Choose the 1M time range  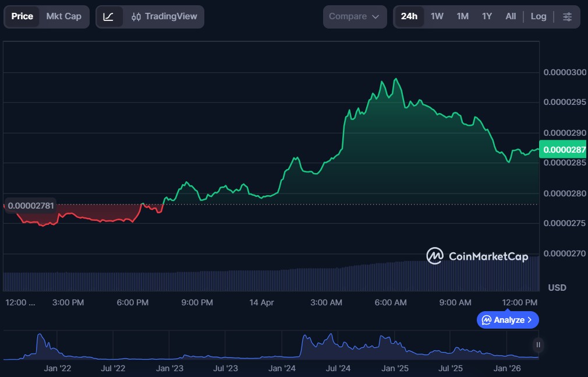click(462, 16)
